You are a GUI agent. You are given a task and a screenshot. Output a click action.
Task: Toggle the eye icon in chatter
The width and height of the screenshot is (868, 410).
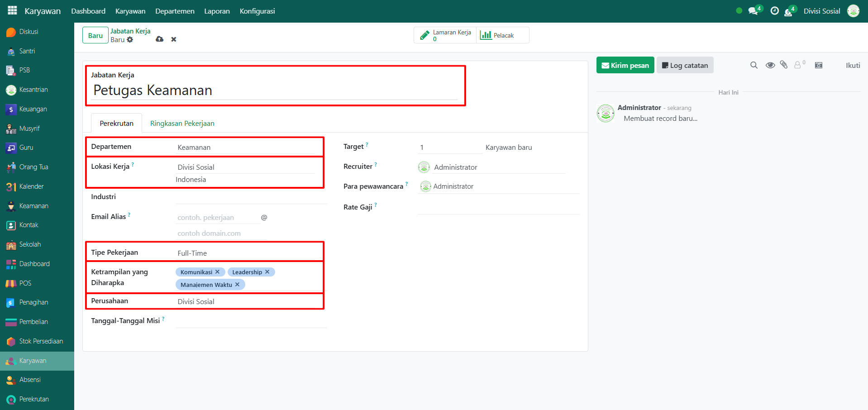770,65
